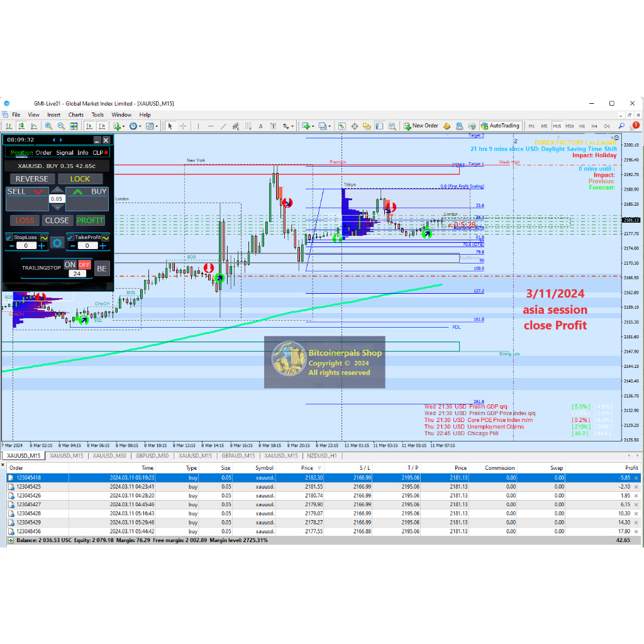Select the draw trendline tool
Screen dimensions: 644x644
click(x=223, y=126)
